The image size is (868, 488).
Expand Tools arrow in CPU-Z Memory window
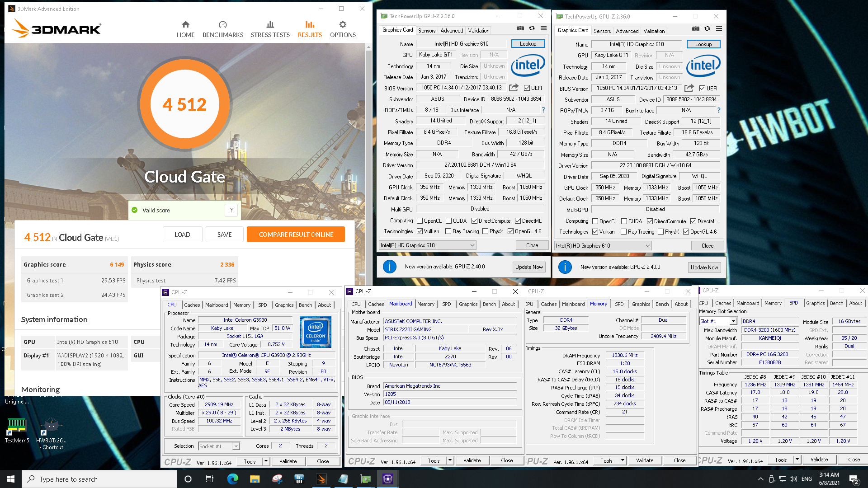(x=623, y=460)
